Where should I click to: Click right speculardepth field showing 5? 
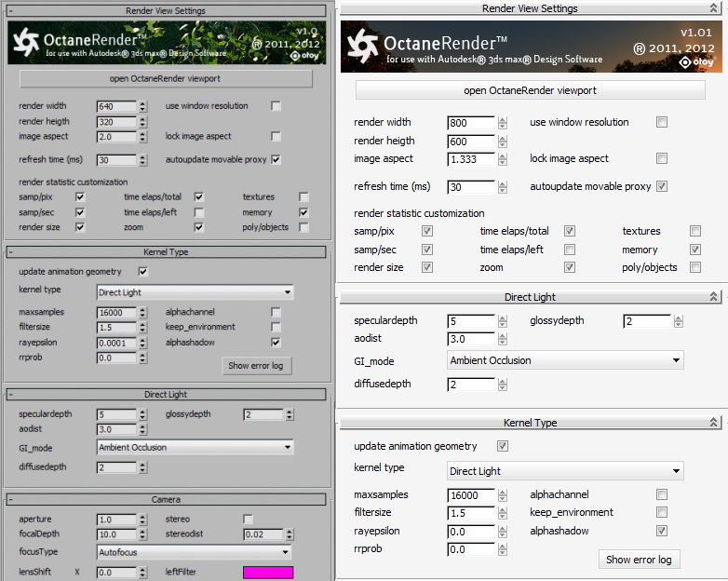tap(471, 321)
